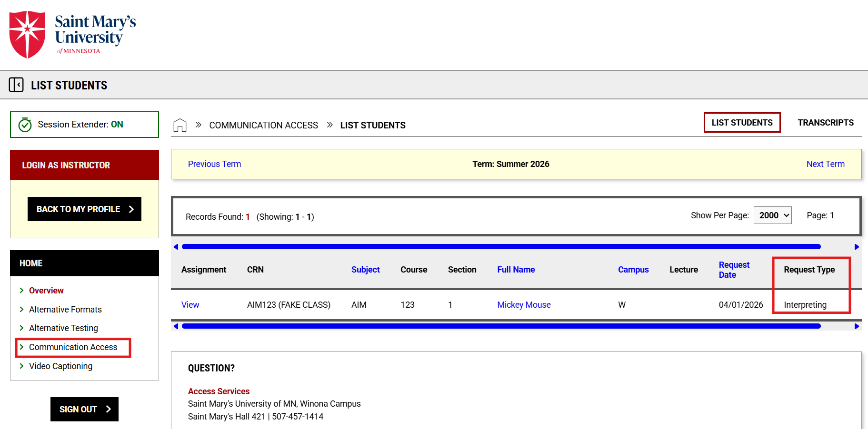Image resolution: width=868 pixels, height=429 pixels.
Task: Click the COMMUNICATION ACCESS breadcrumb
Action: click(x=263, y=125)
